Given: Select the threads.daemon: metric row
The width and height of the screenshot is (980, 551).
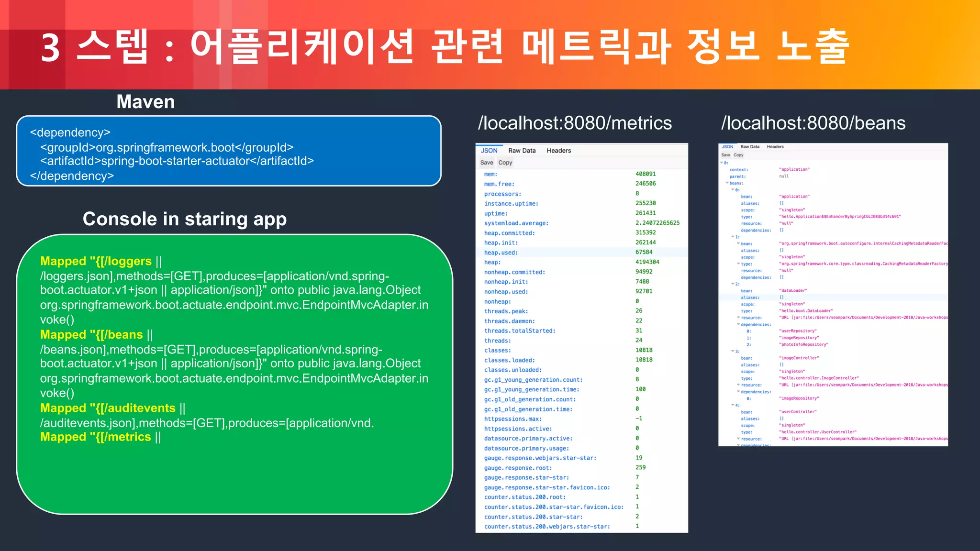Looking at the screenshot, I should tap(581, 321).
